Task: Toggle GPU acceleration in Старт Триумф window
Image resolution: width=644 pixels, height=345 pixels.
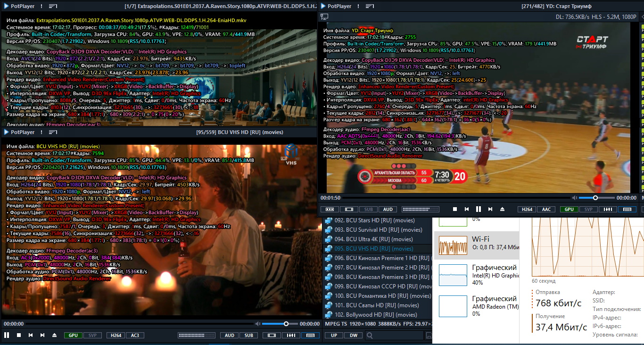Action: (569, 209)
